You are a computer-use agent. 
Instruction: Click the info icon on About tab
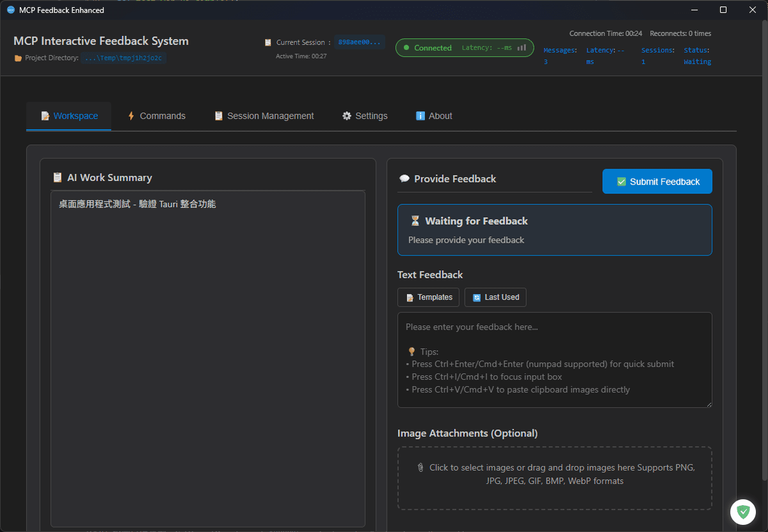(420, 116)
